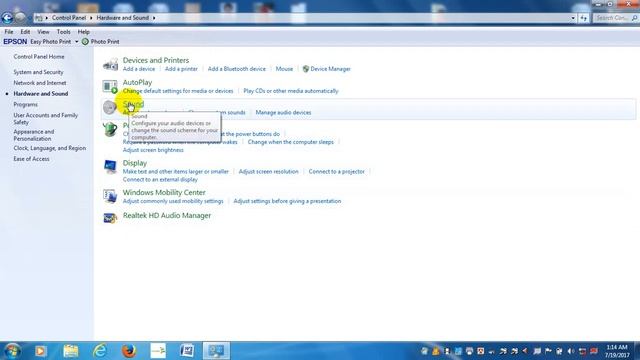The width and height of the screenshot is (640, 360).
Task: Open Windows Explorer from the taskbar
Action: tap(71, 351)
